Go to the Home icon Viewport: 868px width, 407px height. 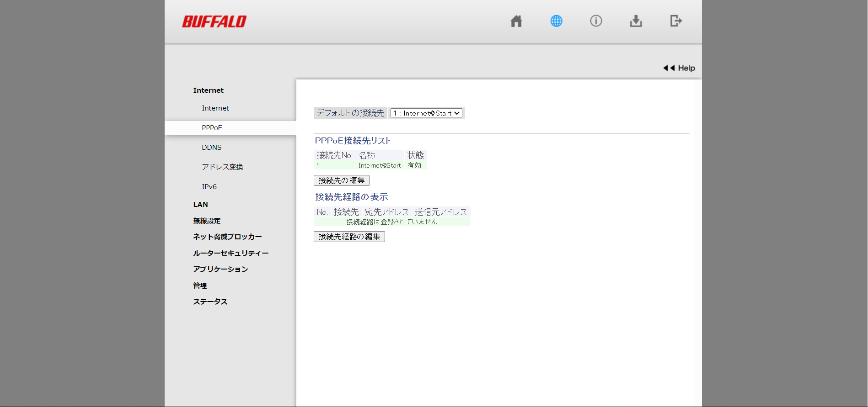point(516,21)
